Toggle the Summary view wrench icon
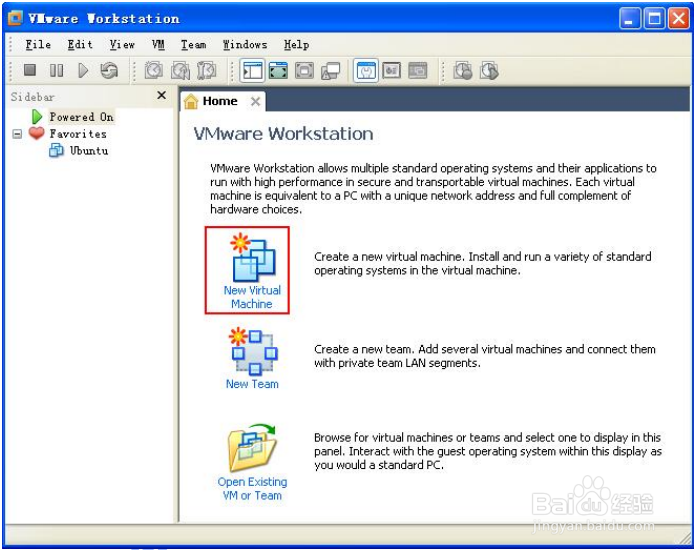Image resolution: width=694 pixels, height=550 pixels. (366, 70)
